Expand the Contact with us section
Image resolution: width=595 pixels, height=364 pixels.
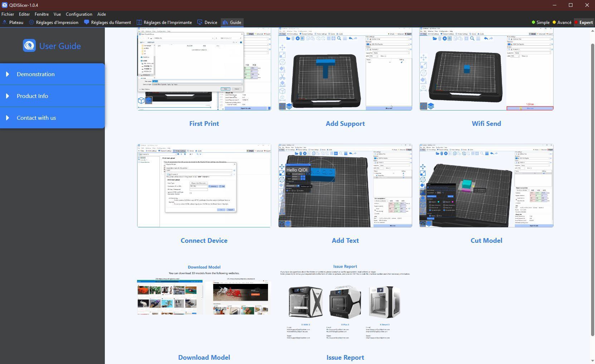(52, 118)
